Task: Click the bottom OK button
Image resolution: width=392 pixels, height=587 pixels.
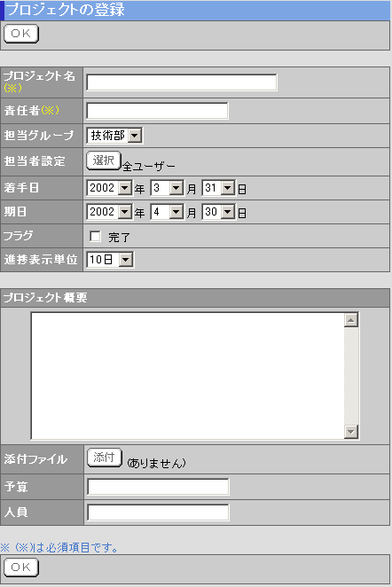Action: pyautogui.click(x=21, y=567)
